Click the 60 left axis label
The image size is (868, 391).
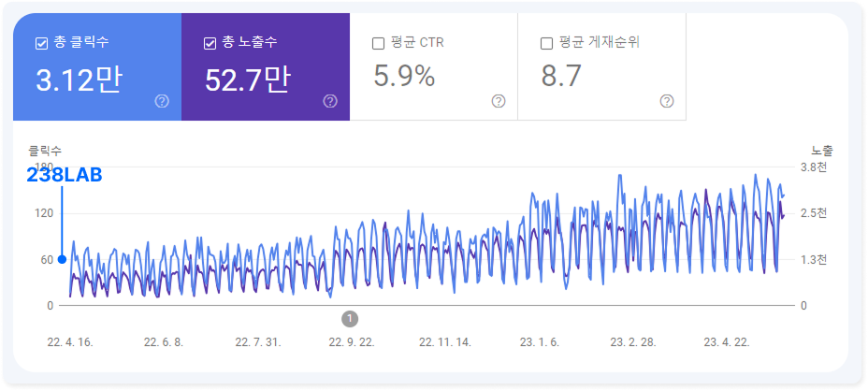[48, 260]
